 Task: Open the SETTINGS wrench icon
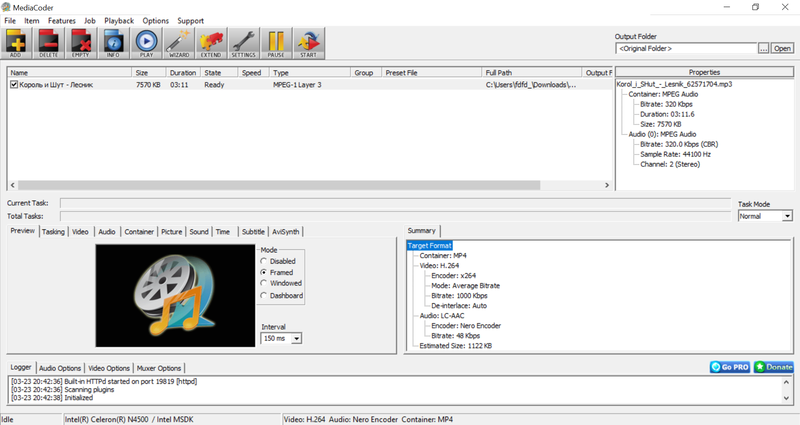click(x=243, y=43)
